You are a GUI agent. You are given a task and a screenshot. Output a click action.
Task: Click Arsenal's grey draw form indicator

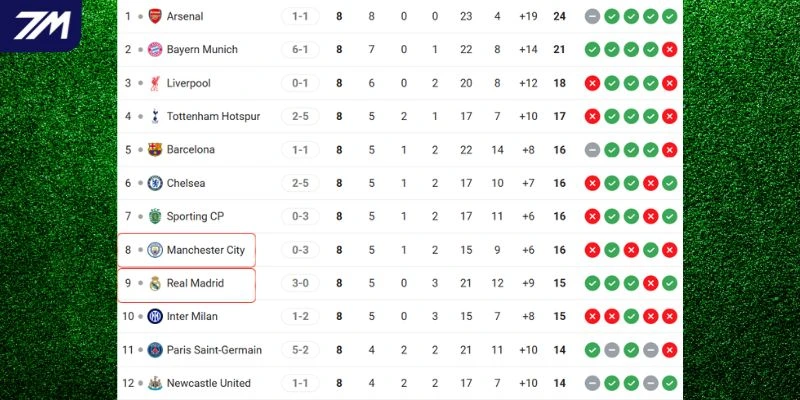click(x=592, y=16)
